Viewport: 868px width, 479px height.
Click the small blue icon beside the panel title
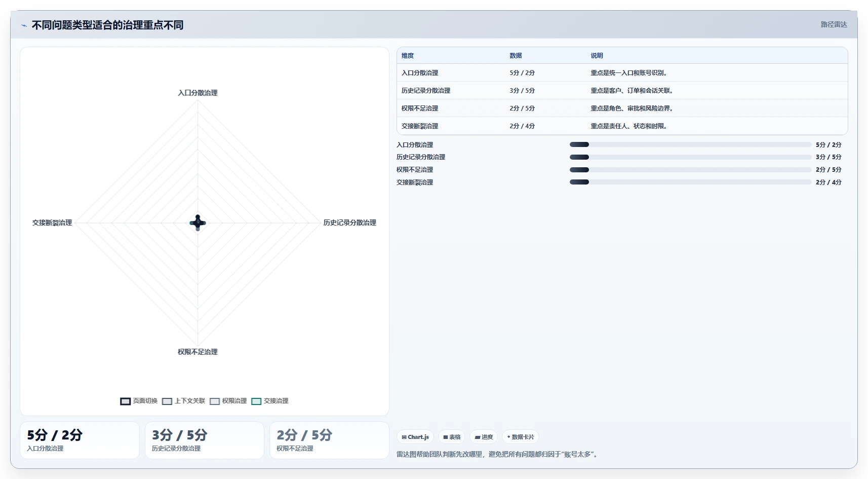point(24,25)
